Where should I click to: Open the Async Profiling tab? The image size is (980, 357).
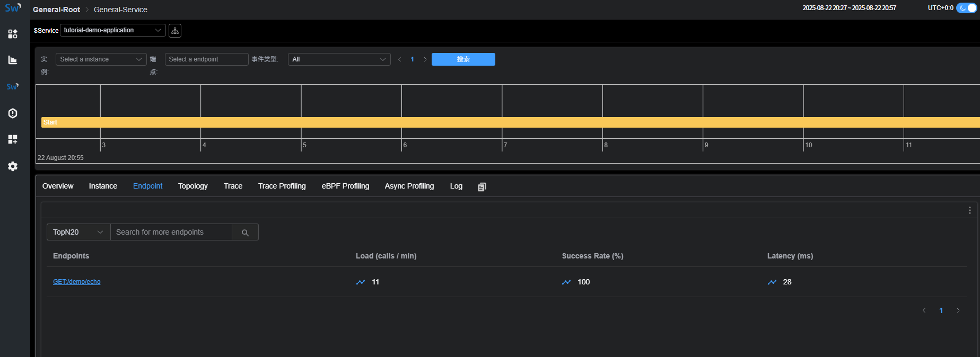(409, 186)
